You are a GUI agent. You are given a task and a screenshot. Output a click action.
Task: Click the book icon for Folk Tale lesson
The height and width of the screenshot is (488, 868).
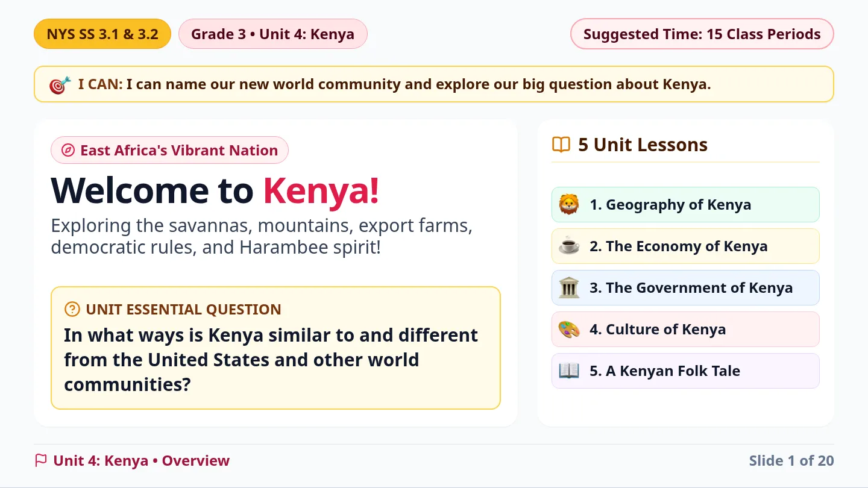569,371
